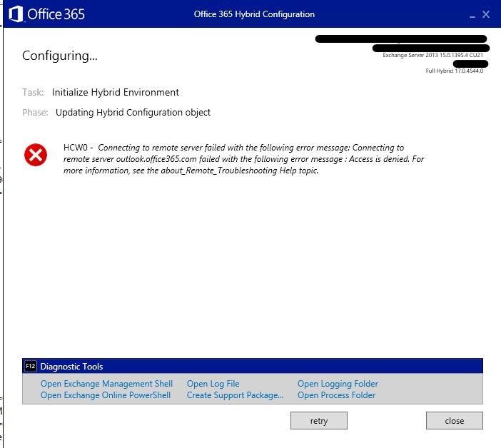Viewport: 501px width, 448px height.
Task: Click 'Updating Hybrid Configuration object' phase text
Action: [x=133, y=113]
